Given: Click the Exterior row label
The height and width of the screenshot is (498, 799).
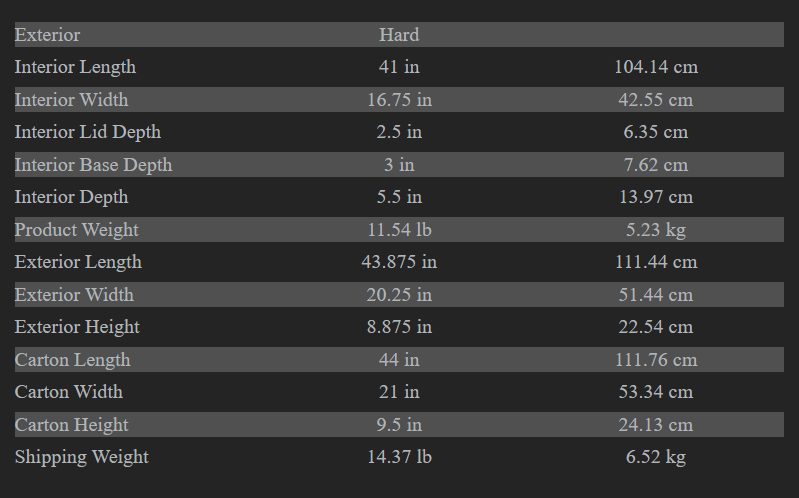Looking at the screenshot, I should click(47, 35).
